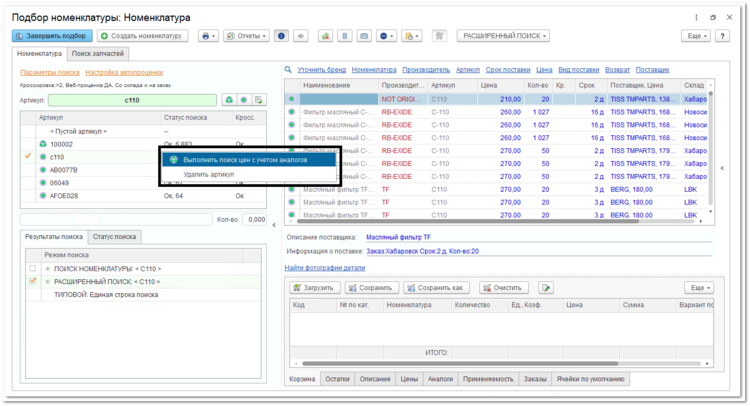Uncheck the РАСШИРЕННЫЙ ПОИСК: < C110 > checkbox
The width and height of the screenshot is (750, 406).
coord(33,281)
